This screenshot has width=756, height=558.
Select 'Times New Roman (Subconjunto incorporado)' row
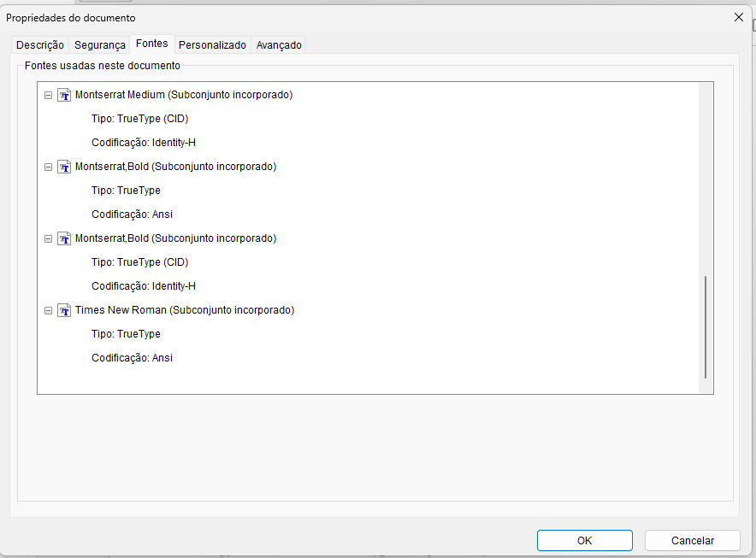[185, 310]
